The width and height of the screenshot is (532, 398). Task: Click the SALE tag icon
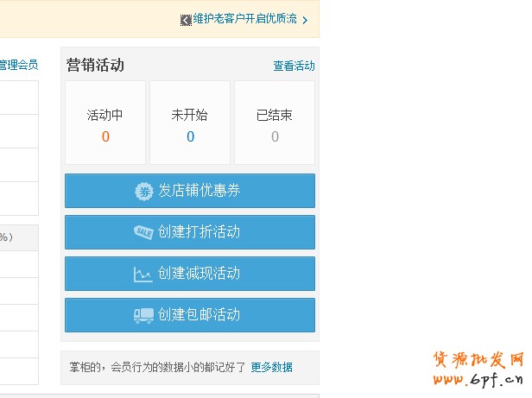[x=143, y=232]
